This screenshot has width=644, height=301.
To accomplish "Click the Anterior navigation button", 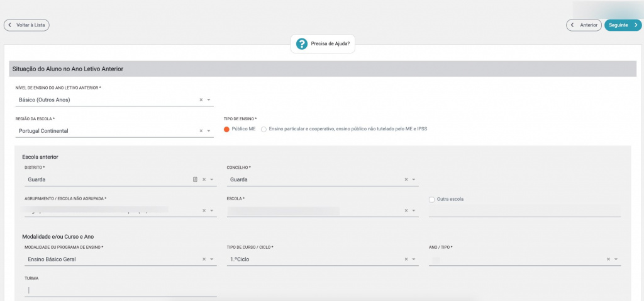I will coord(584,25).
